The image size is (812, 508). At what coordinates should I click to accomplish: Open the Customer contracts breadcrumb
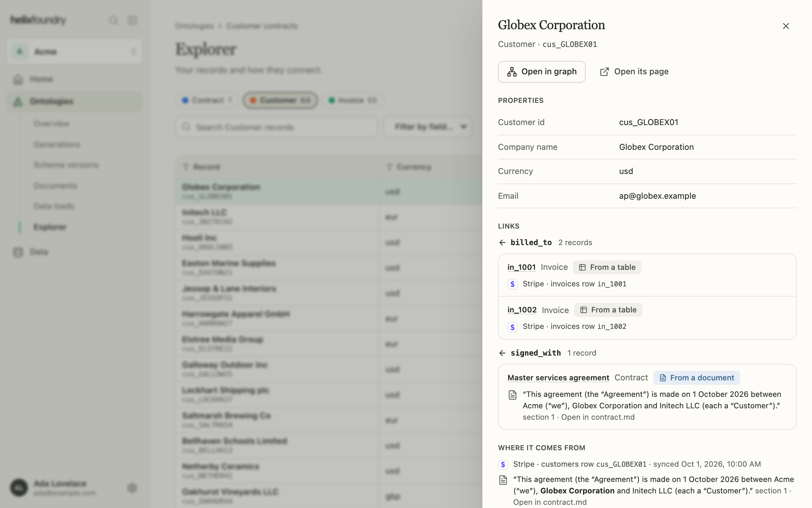[x=262, y=26]
